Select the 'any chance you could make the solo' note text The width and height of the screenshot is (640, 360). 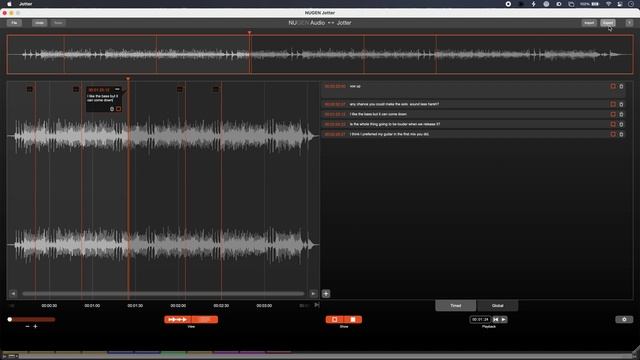pos(394,104)
